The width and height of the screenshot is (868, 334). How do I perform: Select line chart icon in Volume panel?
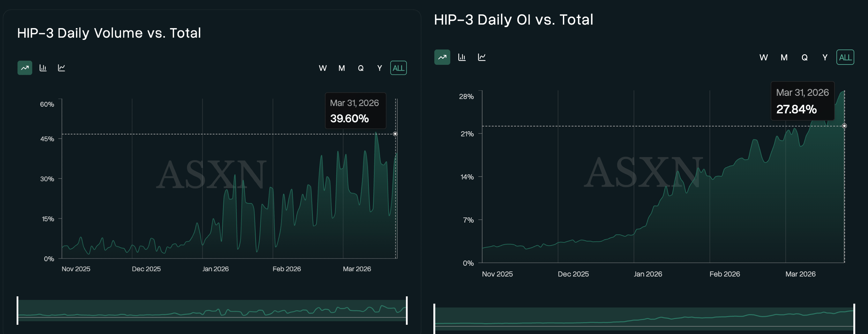coord(61,68)
